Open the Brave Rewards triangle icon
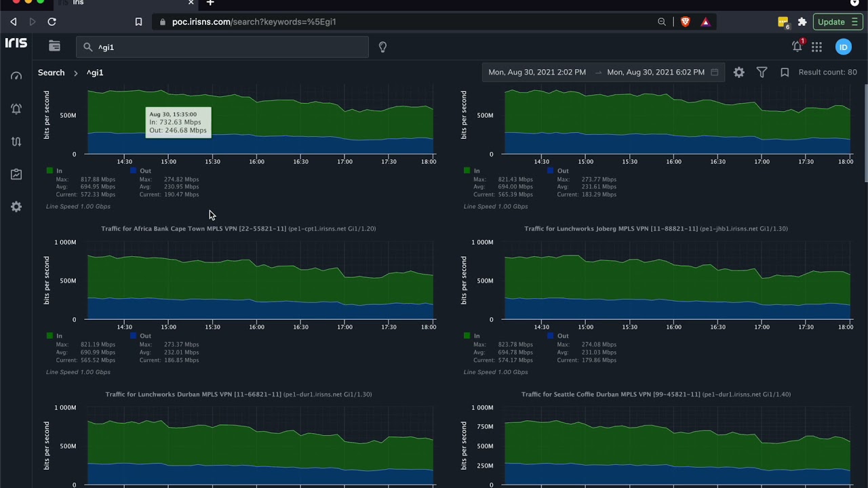 pos(705,22)
